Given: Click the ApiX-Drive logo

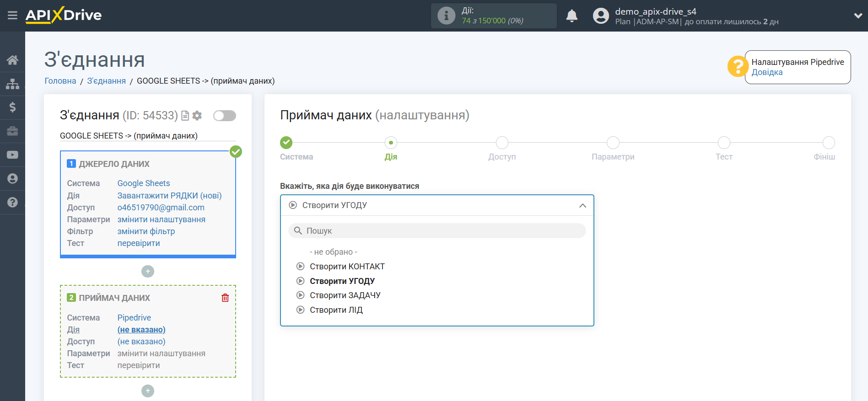Looking at the screenshot, I should point(64,15).
